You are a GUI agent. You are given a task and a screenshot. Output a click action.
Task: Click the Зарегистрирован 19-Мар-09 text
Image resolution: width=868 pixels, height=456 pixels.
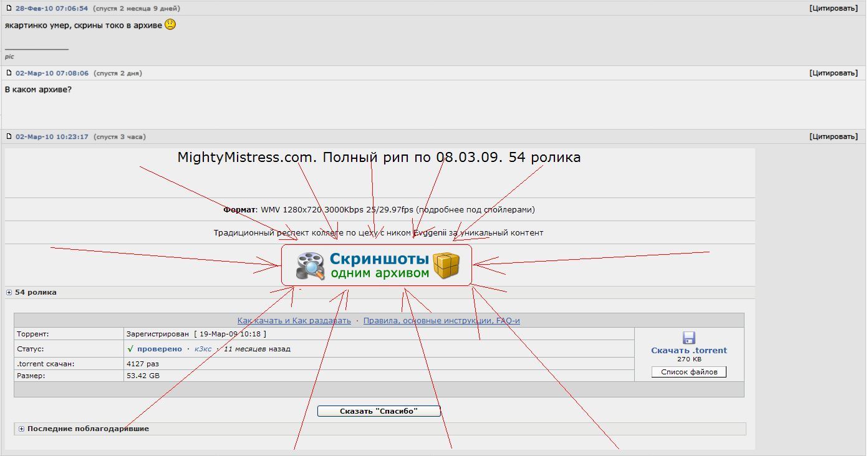pyautogui.click(x=196, y=335)
